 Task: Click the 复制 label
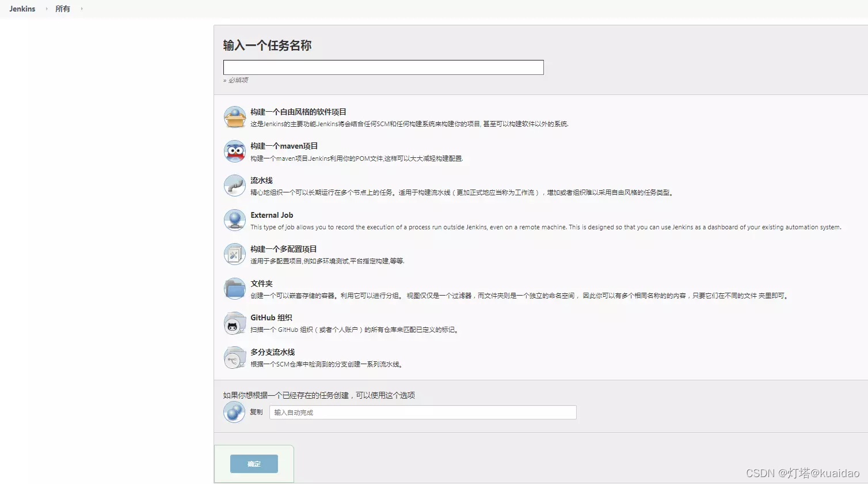(x=256, y=412)
